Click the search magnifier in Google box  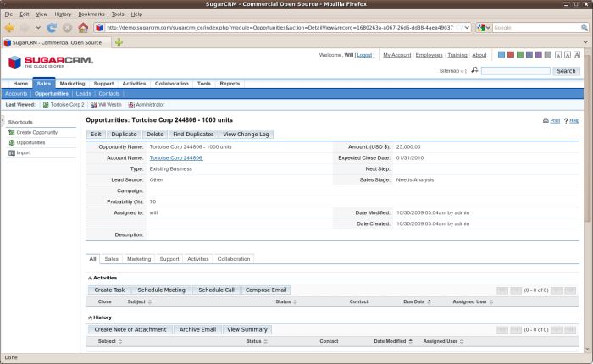coord(585,28)
